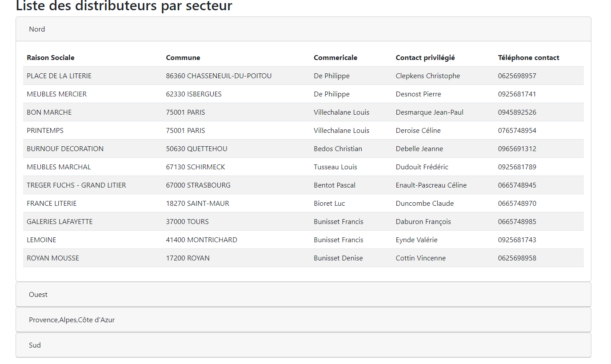This screenshot has height=364, width=611.
Task: Click the Raison Sociale column header
Action: point(51,58)
